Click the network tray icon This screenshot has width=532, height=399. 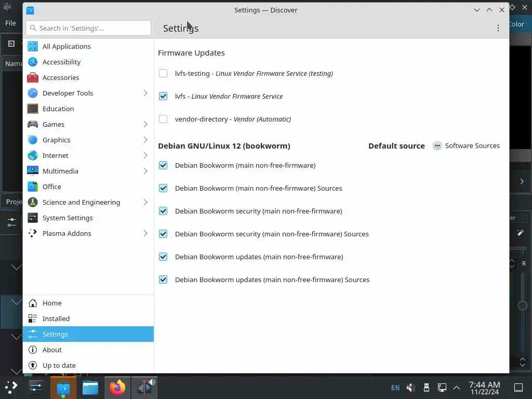tap(442, 388)
